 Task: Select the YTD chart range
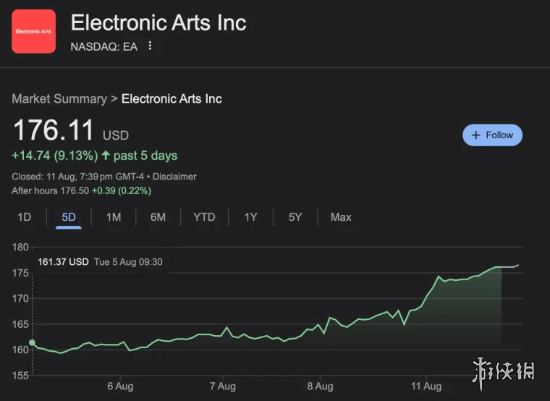point(204,217)
